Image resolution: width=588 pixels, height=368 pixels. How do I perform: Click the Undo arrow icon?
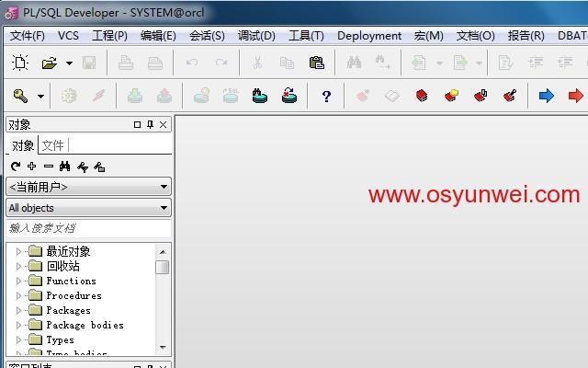click(192, 63)
